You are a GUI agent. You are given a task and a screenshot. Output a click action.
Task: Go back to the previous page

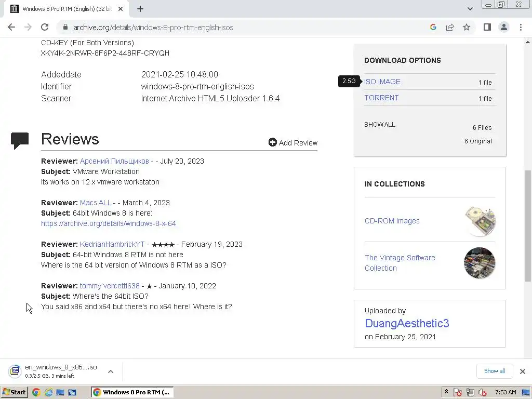11,27
